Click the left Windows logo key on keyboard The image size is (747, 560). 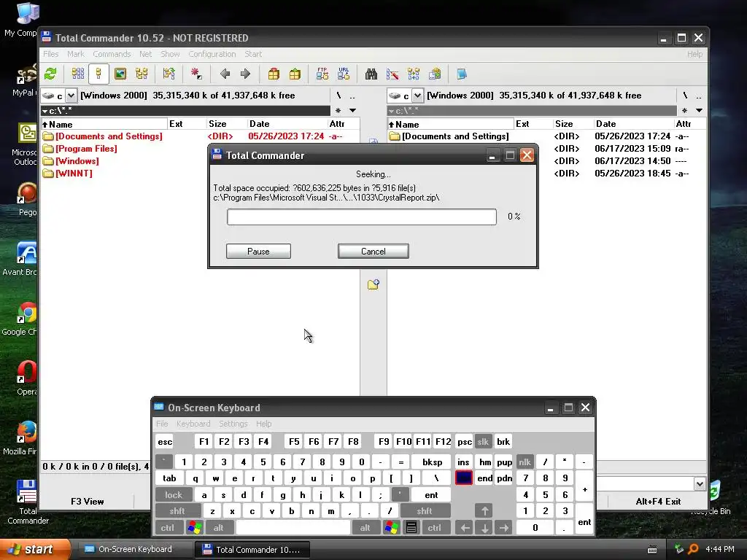coord(194,528)
